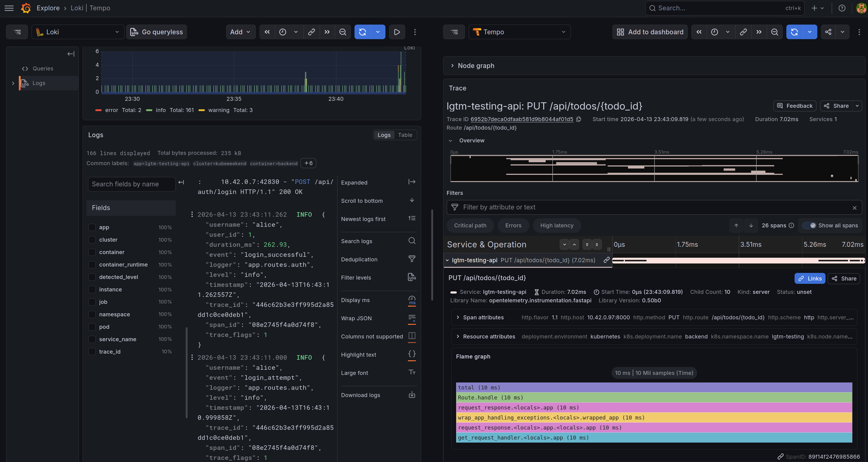The height and width of the screenshot is (462, 868).
Task: Click the Add to dashboard button
Action: [650, 32]
